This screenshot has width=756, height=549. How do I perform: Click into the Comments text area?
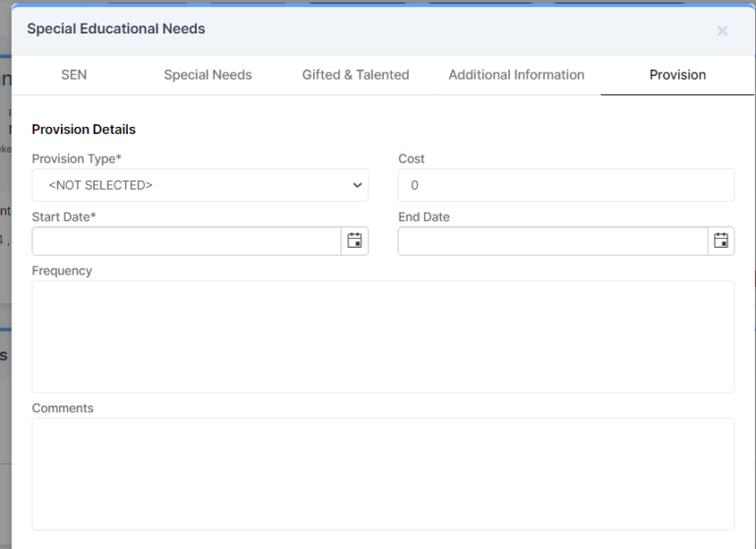coord(383,474)
